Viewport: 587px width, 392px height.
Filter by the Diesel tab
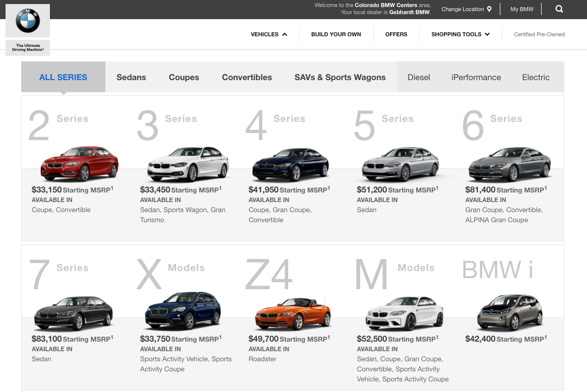point(419,77)
